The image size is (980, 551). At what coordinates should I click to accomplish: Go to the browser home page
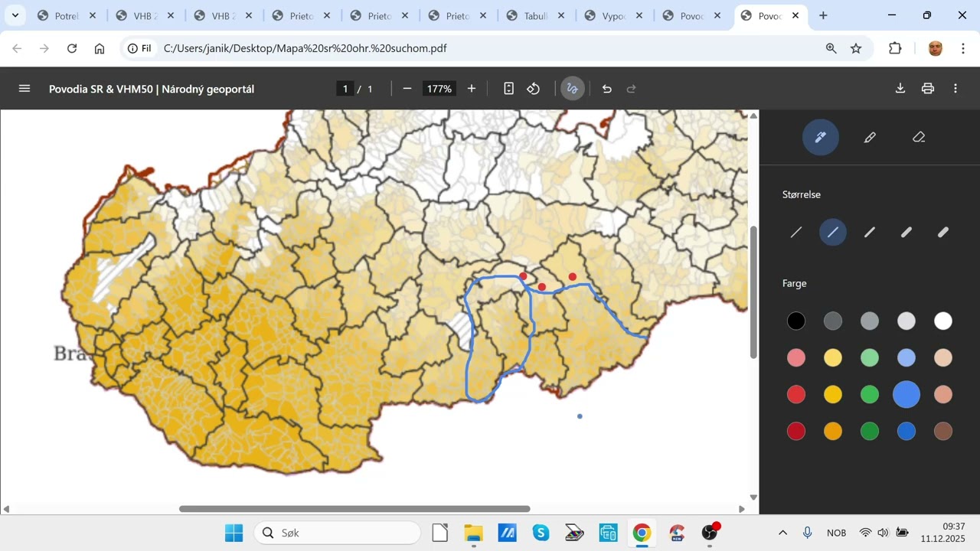100,48
